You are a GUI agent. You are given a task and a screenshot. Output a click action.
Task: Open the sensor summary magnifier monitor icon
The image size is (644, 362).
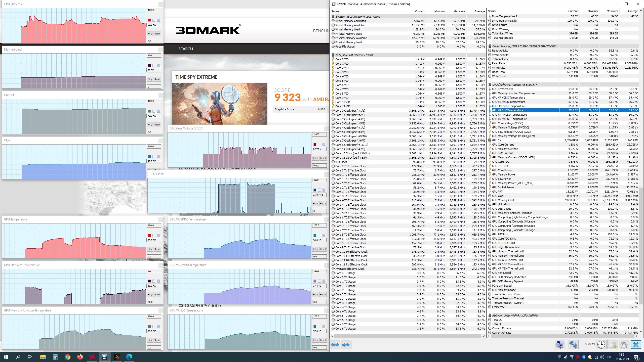tap(560, 345)
